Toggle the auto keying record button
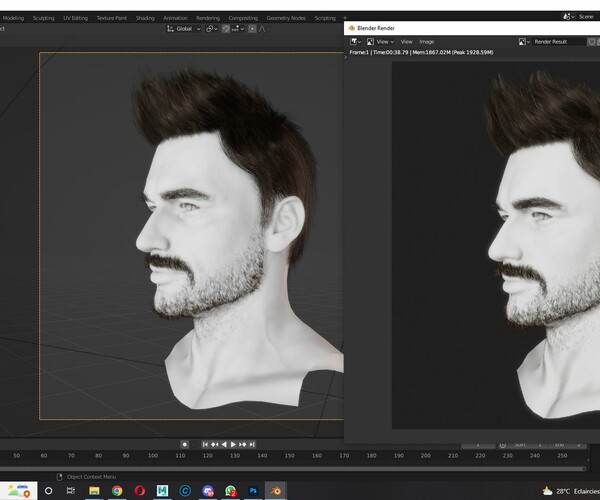The width and height of the screenshot is (600, 500). (x=184, y=444)
